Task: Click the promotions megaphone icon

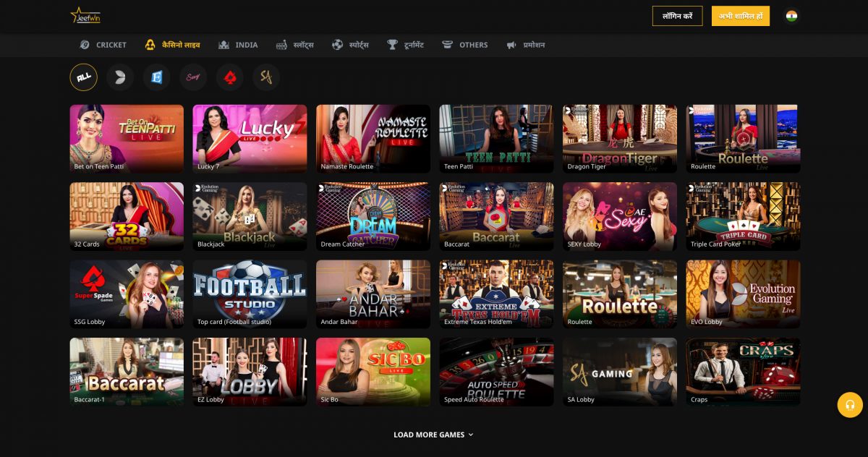Action: pos(511,45)
